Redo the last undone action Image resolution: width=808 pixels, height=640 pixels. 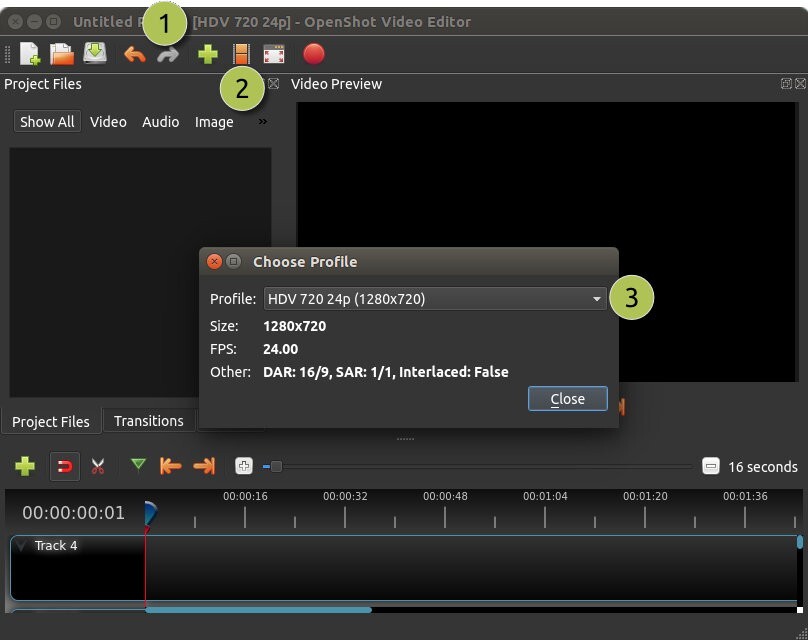click(x=167, y=54)
